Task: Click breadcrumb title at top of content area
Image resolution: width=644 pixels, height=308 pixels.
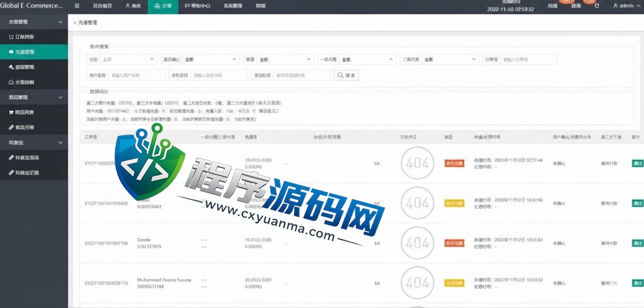Action: (87, 23)
